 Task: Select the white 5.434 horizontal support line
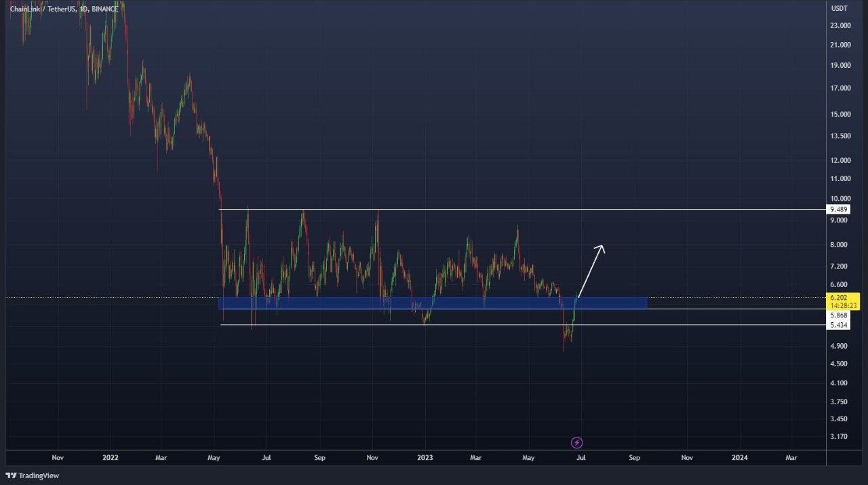(522, 325)
